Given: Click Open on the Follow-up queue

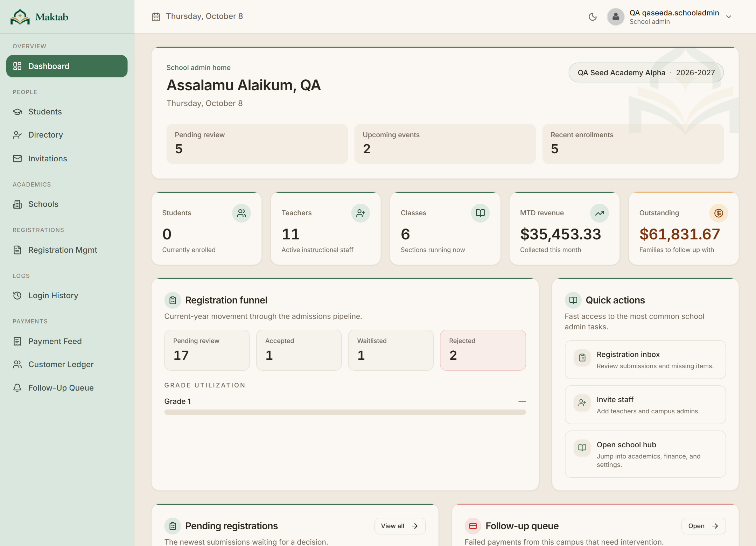Looking at the screenshot, I should point(703,526).
